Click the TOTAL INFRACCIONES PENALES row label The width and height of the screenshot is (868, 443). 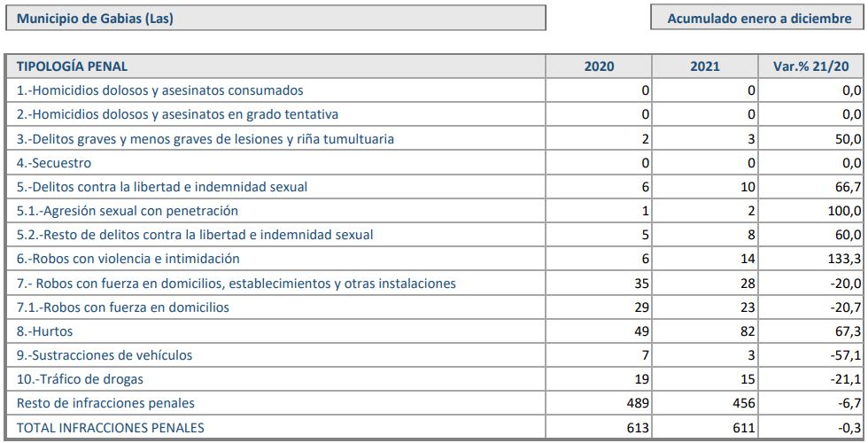tap(110, 427)
